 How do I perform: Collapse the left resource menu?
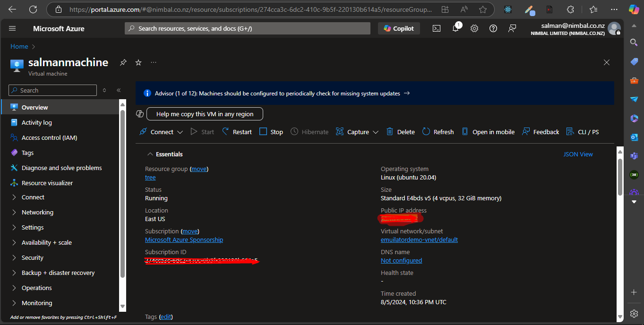(119, 90)
